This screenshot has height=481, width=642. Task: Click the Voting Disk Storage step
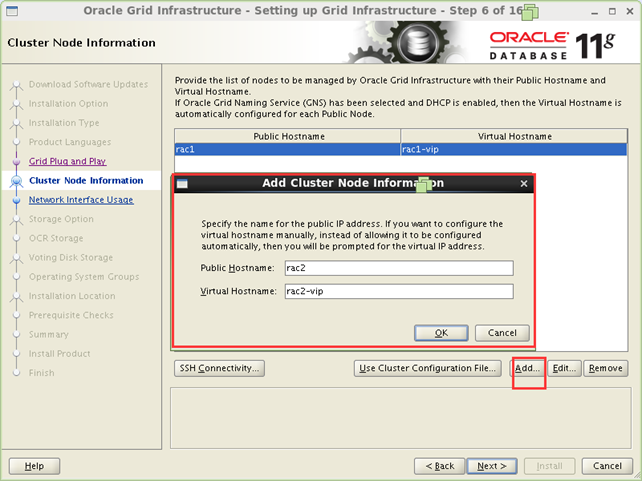(x=71, y=257)
